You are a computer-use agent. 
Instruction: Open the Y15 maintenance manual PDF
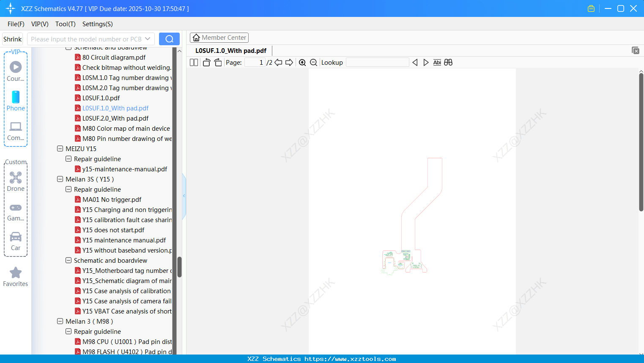[122, 240]
